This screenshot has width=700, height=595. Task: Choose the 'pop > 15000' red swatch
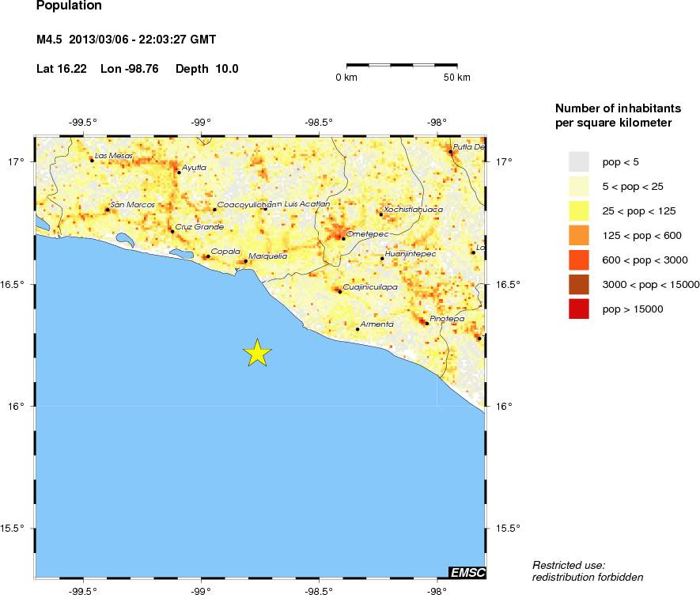[x=579, y=309]
